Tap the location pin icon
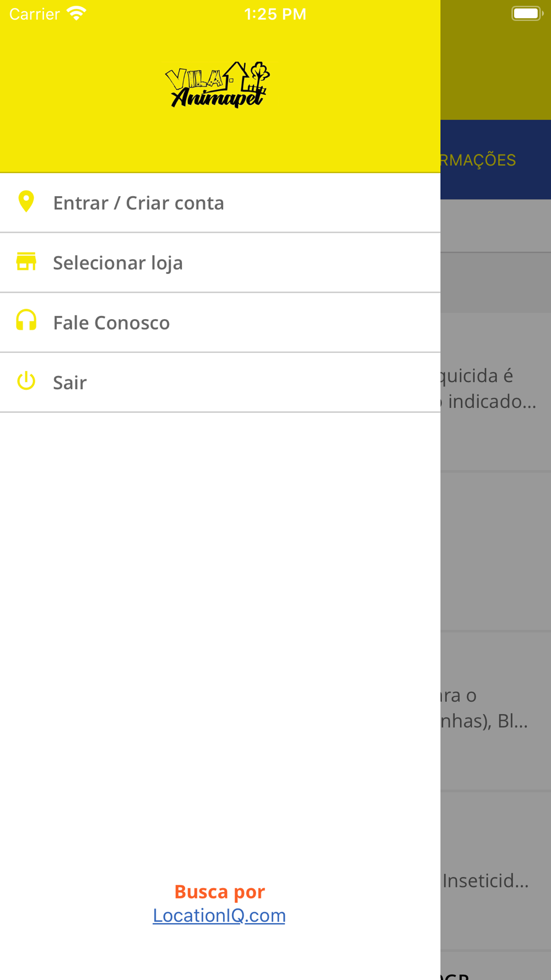This screenshot has height=980, width=551. click(26, 202)
